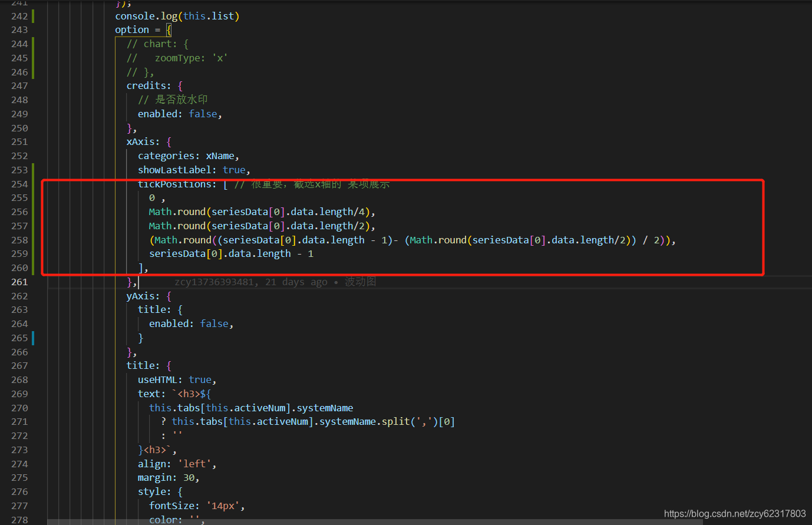The width and height of the screenshot is (812, 525).
Task: Click line 257 Math.round length/2 expression
Action: click(262, 226)
